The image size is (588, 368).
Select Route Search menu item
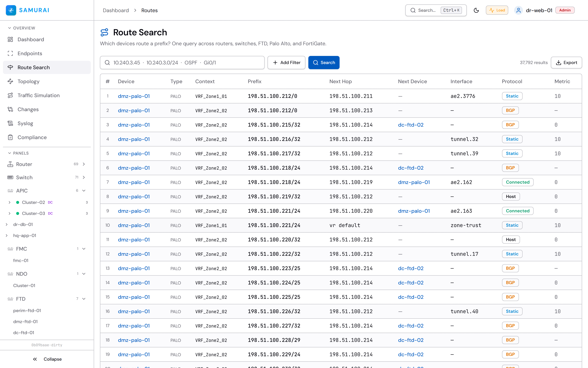pyautogui.click(x=47, y=67)
